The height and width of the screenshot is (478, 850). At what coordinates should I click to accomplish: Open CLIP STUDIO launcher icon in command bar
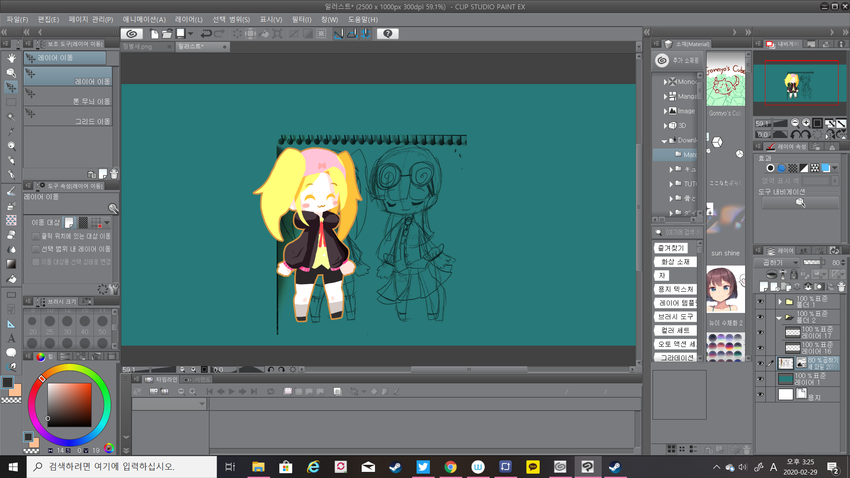132,34
